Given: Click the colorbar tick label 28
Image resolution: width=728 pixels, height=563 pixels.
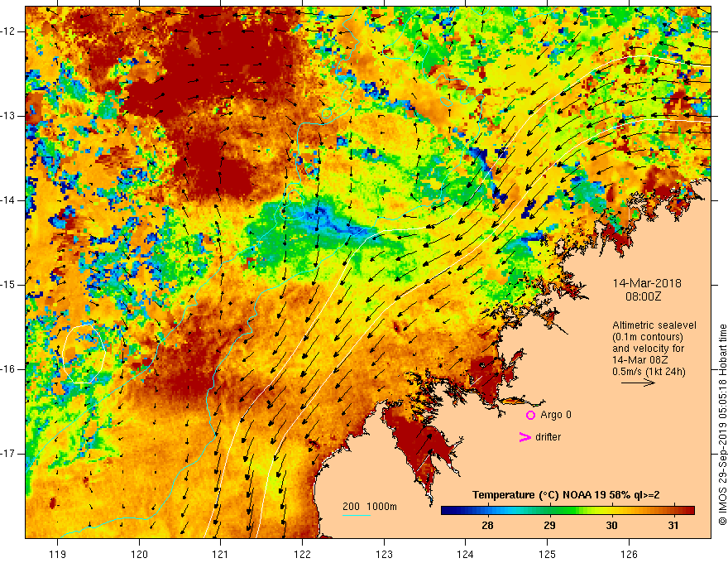Looking at the screenshot, I should coord(487,526).
